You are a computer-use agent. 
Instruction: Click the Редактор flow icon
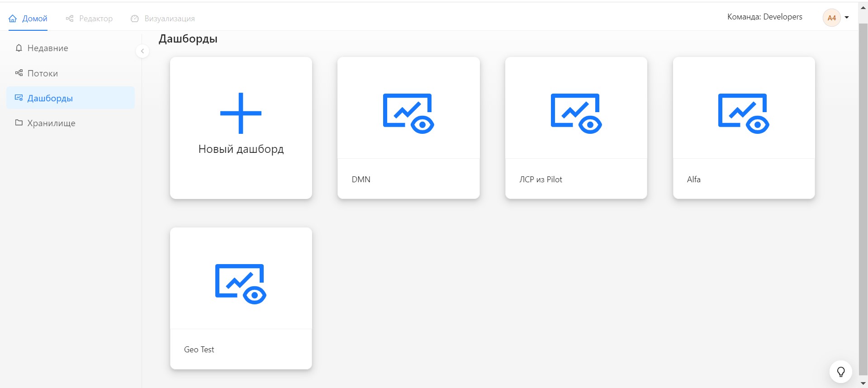[x=70, y=19]
